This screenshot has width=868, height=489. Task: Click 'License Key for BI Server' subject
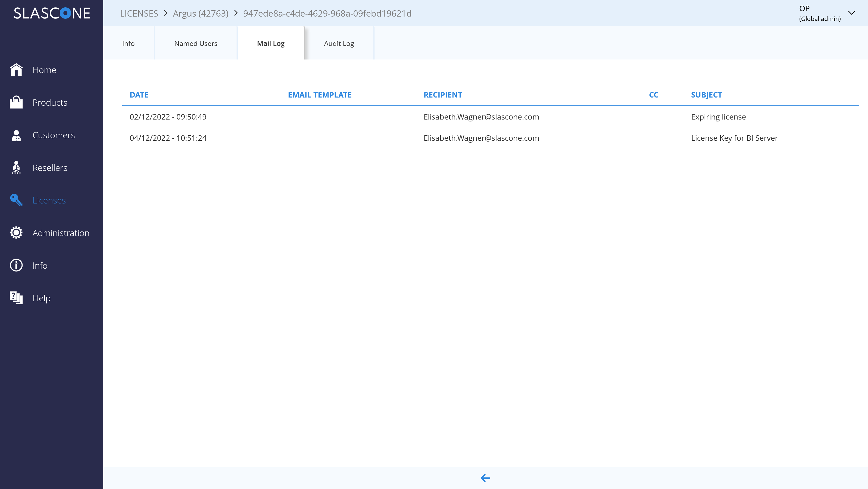tap(734, 138)
